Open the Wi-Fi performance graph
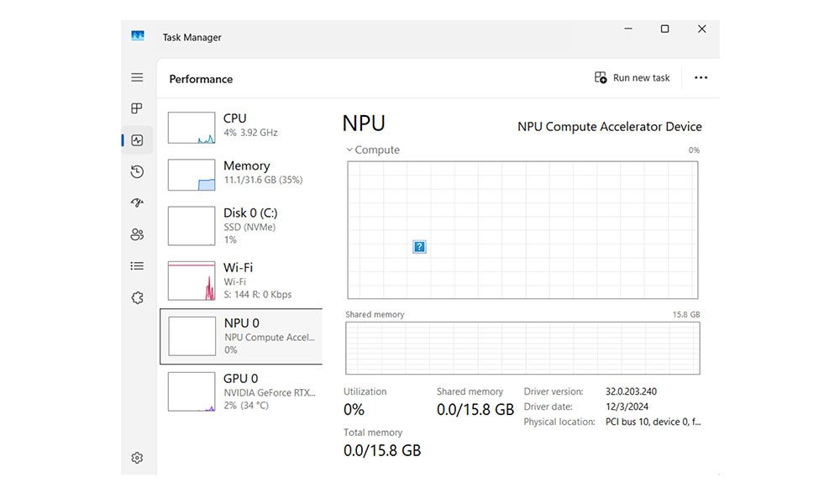840x504 pixels. [x=241, y=281]
